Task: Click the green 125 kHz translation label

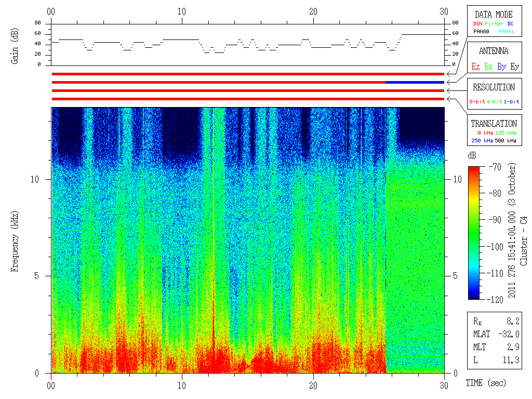Action: point(506,132)
